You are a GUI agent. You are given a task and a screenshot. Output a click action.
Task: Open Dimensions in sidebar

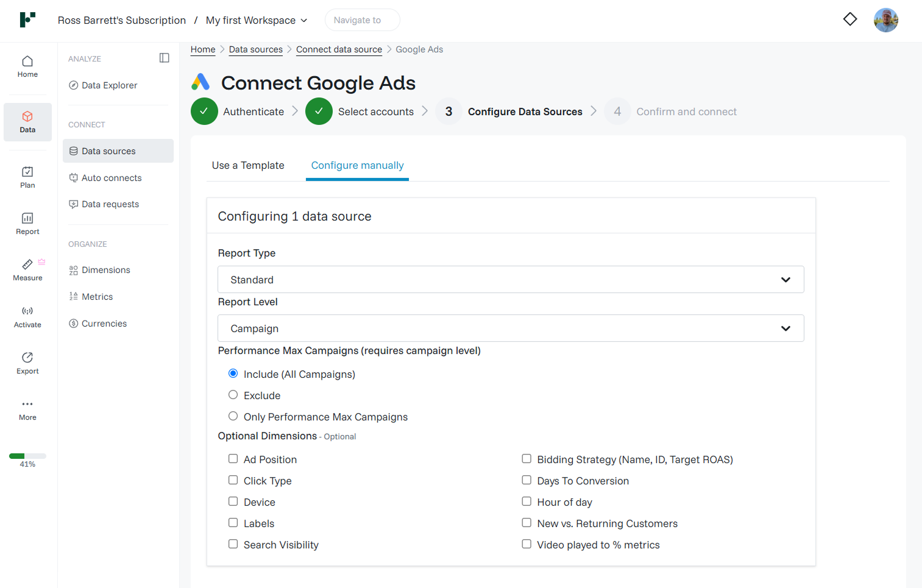(118, 270)
